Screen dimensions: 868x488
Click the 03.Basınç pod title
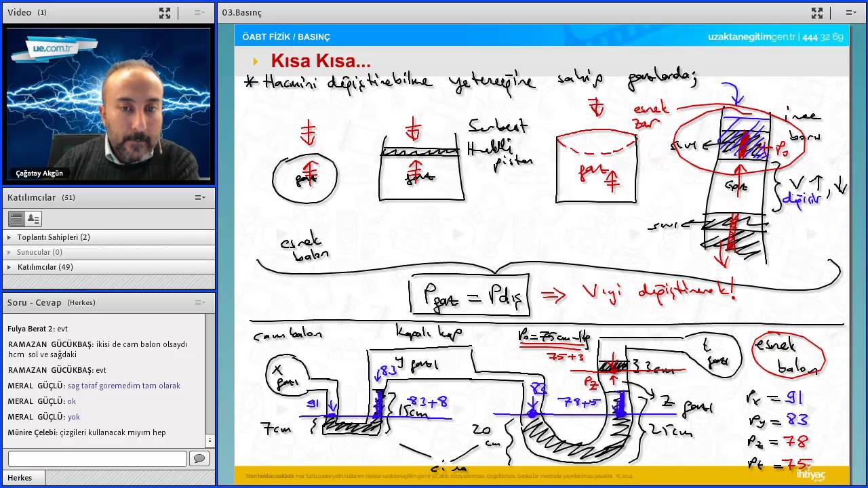[241, 13]
